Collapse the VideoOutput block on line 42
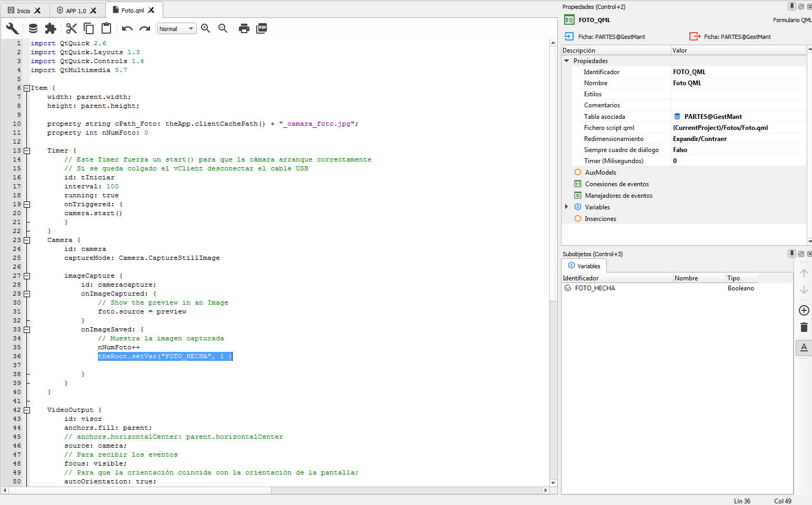 [27, 410]
